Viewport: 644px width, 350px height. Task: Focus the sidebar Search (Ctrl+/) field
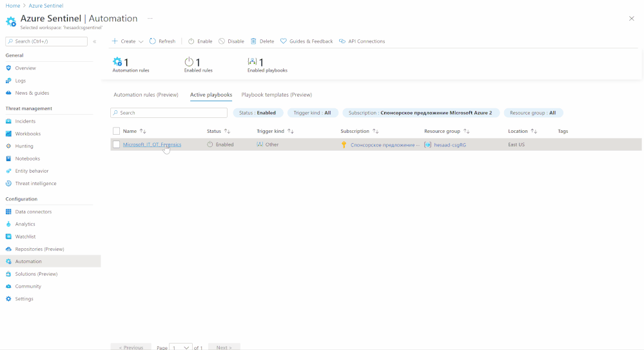46,41
